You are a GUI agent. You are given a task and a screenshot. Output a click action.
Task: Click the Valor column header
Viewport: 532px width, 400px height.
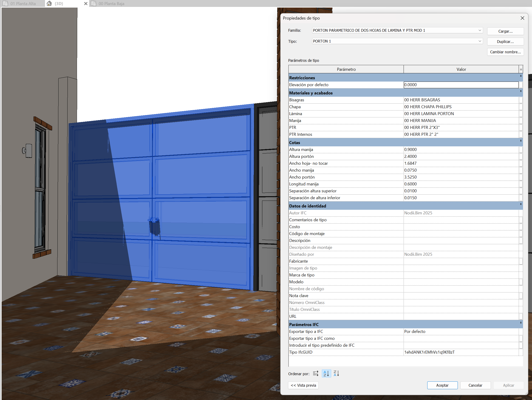coord(461,69)
